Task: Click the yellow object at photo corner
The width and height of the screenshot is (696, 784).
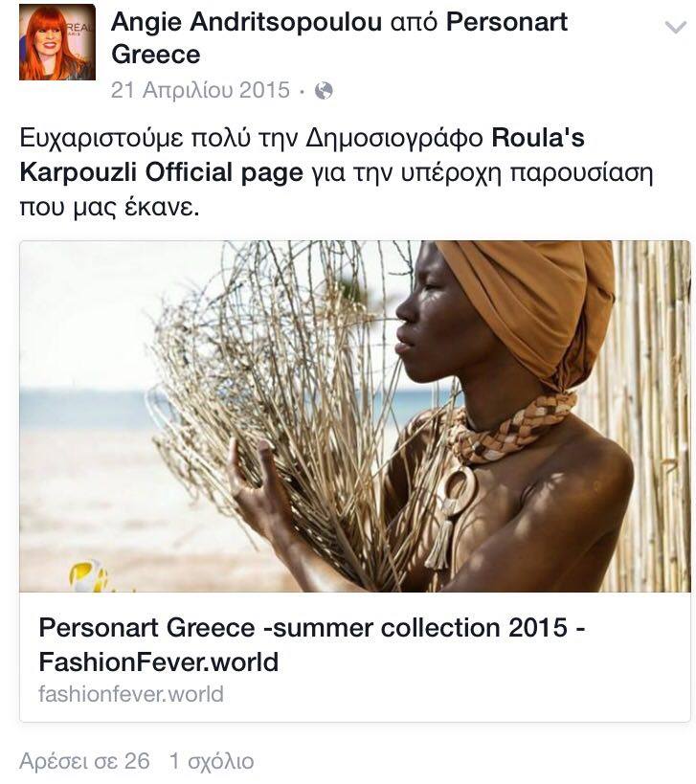Action: [89, 576]
